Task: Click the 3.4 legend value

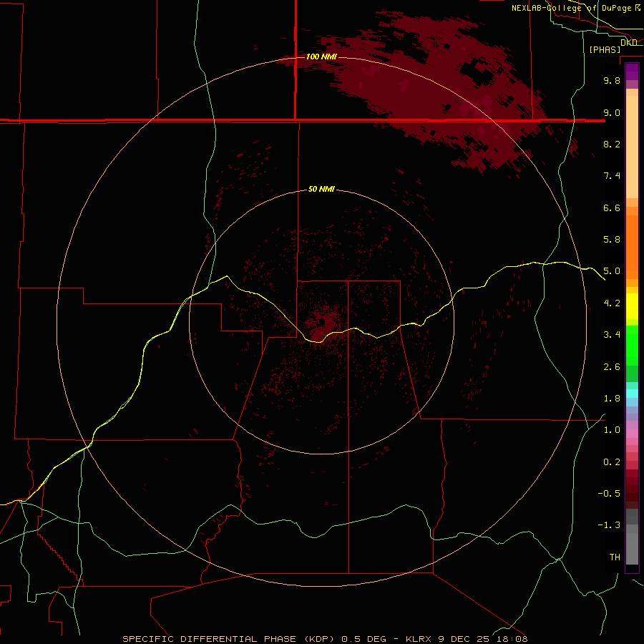Action: pos(612,335)
